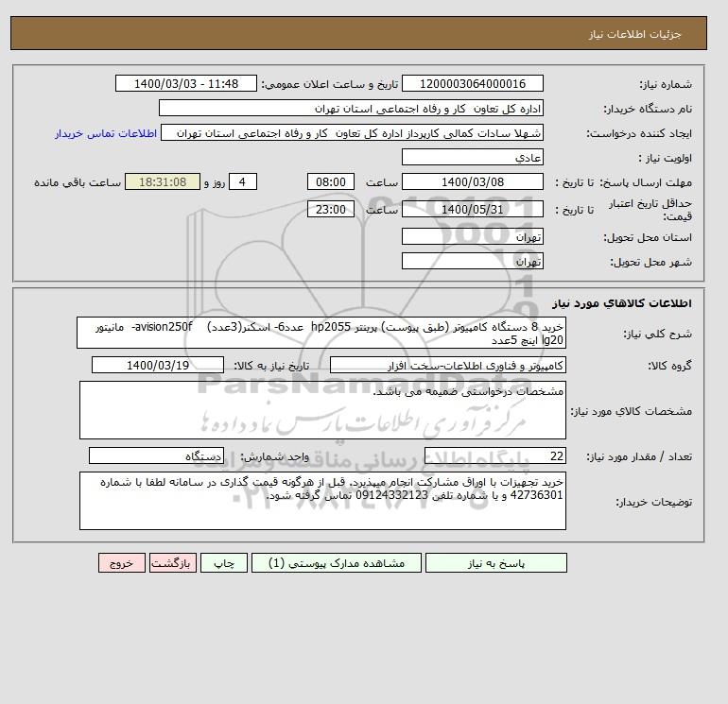
Task: Open the اطلاعات تماس خریدار link
Action: click(106, 133)
